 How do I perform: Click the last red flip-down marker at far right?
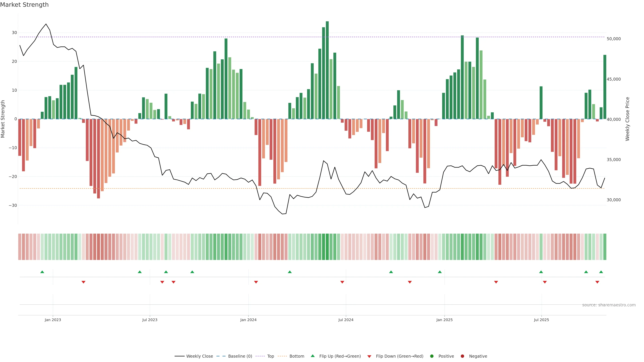click(x=597, y=282)
